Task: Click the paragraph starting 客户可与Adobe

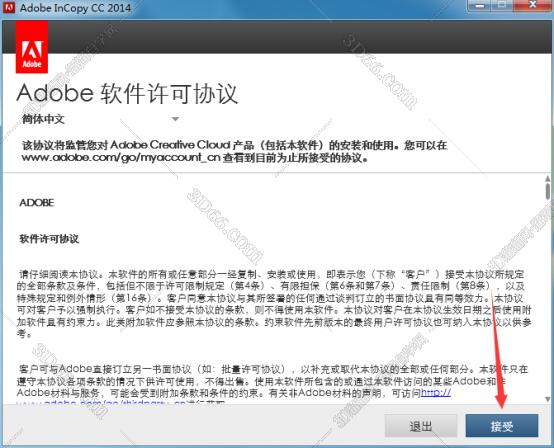Action: (x=272, y=385)
